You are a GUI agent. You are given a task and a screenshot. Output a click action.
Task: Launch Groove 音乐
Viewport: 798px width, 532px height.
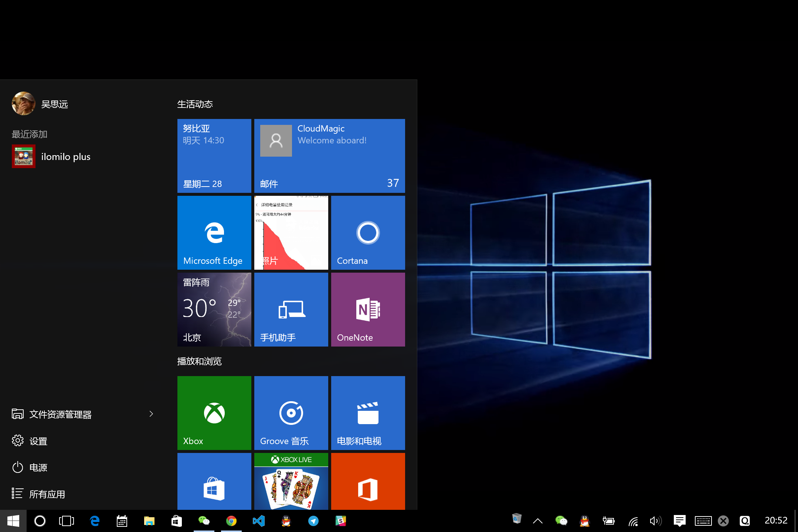coord(291,413)
